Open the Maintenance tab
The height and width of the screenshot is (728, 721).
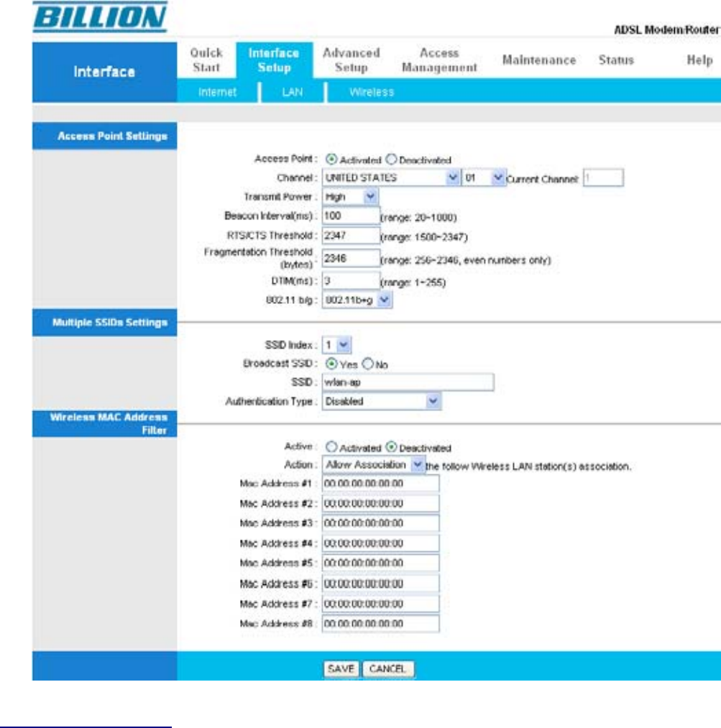click(x=539, y=60)
